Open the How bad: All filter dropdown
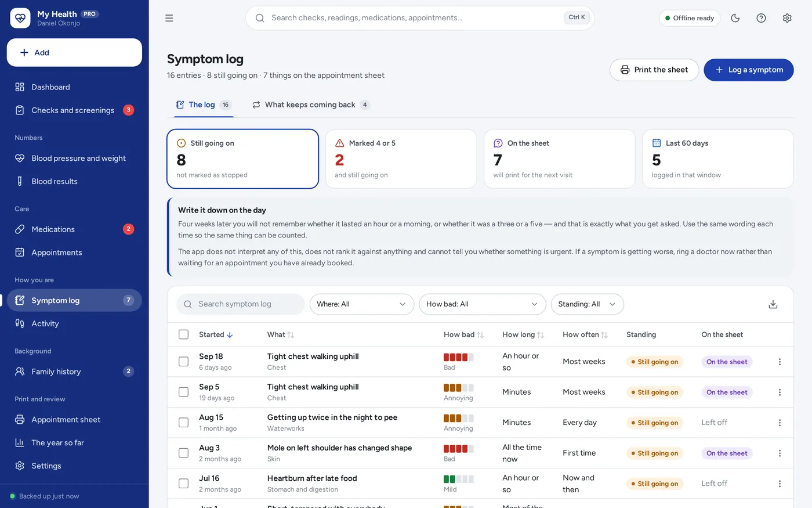The image size is (812, 508). coord(483,304)
